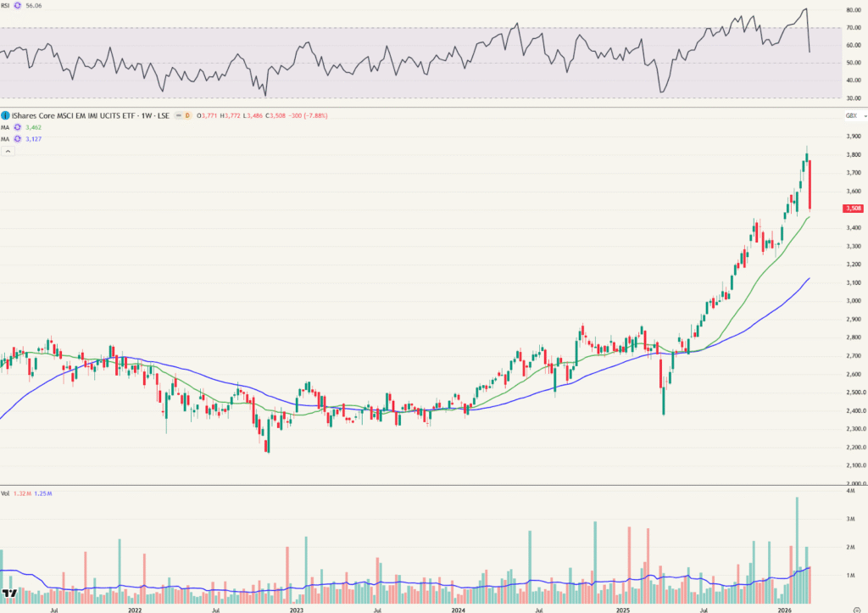868x613 pixels.
Task: Click the Vol label in the volume pane
Action: (x=6, y=493)
